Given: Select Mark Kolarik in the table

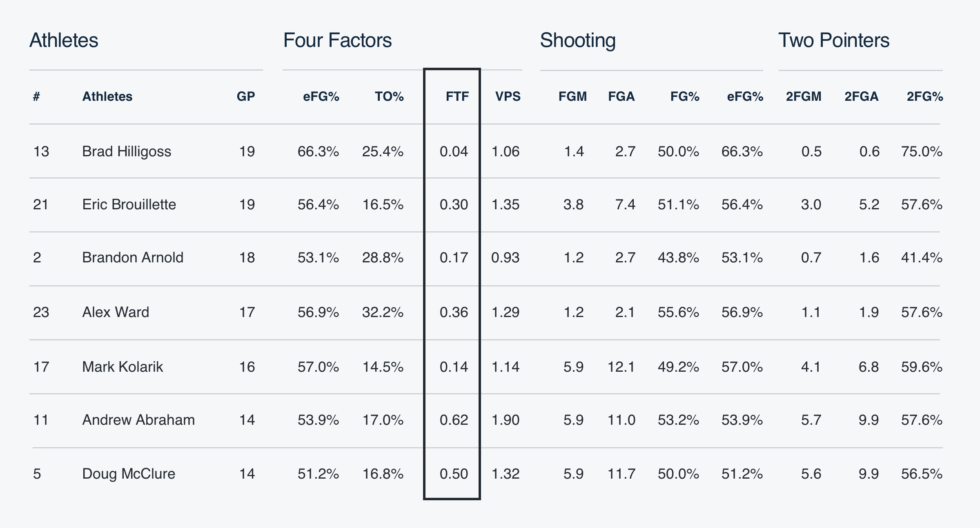Looking at the screenshot, I should tap(122, 367).
